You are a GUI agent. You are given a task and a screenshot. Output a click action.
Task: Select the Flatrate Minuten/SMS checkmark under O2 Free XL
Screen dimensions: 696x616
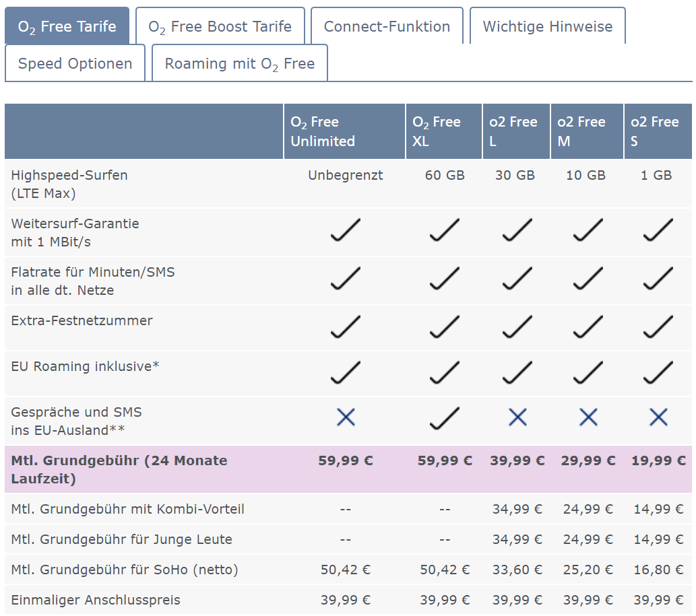pyautogui.click(x=444, y=279)
